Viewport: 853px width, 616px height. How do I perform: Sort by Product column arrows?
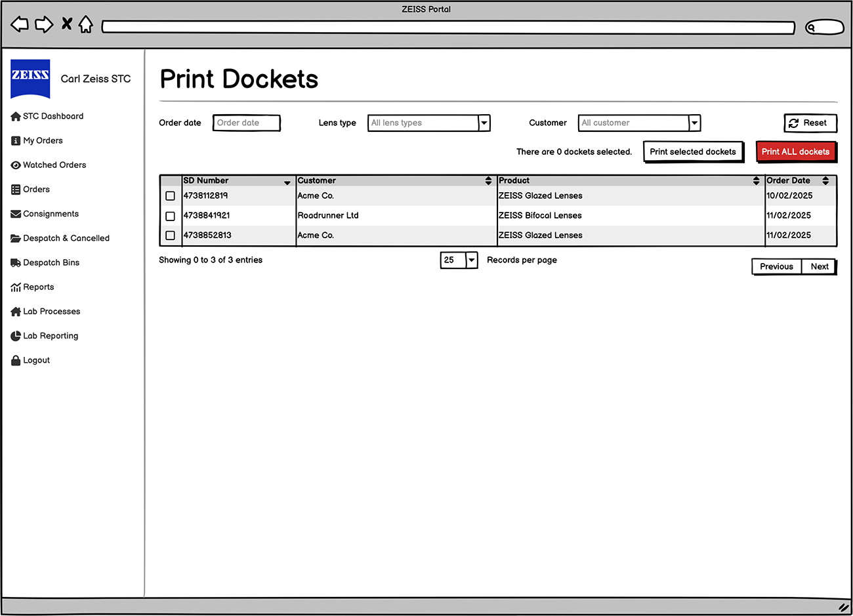(756, 180)
